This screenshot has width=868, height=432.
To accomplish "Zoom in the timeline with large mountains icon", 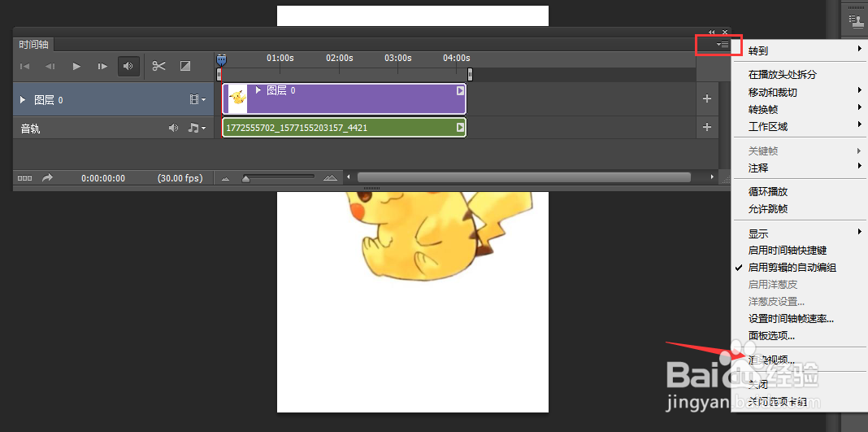I will 331,178.
